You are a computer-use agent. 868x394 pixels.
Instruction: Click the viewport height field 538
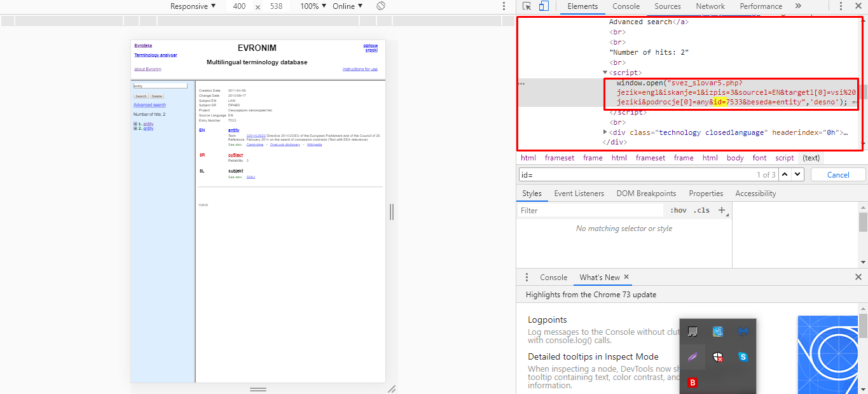pos(276,6)
